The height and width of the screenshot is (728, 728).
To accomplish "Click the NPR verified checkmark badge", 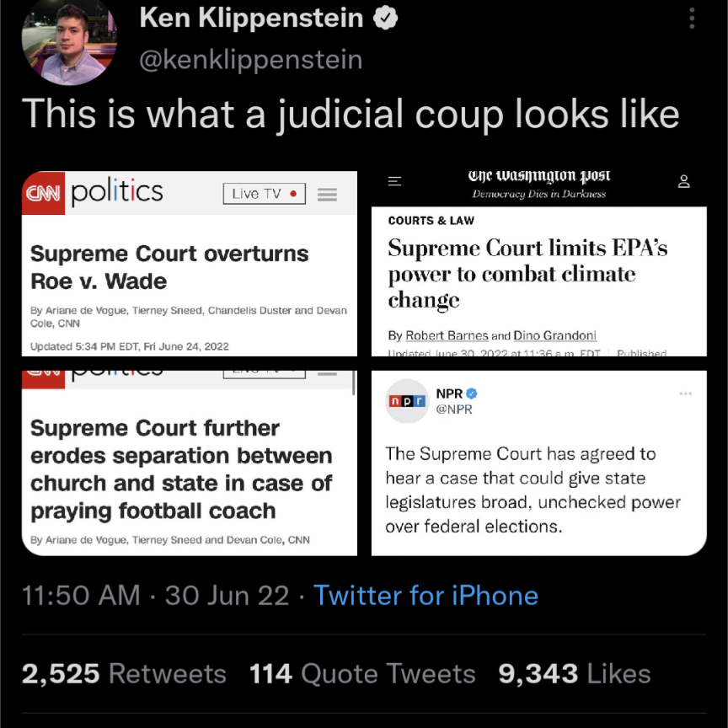I will (471, 393).
